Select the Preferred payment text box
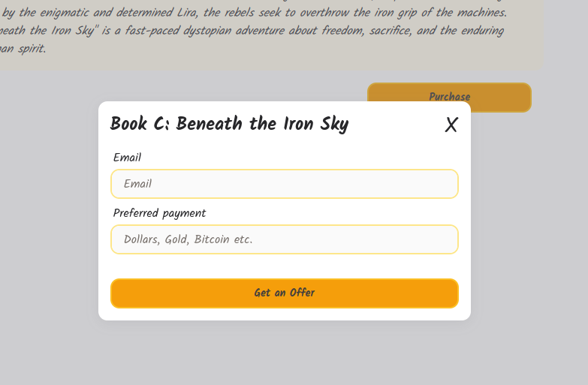588x385 pixels. [x=285, y=239]
